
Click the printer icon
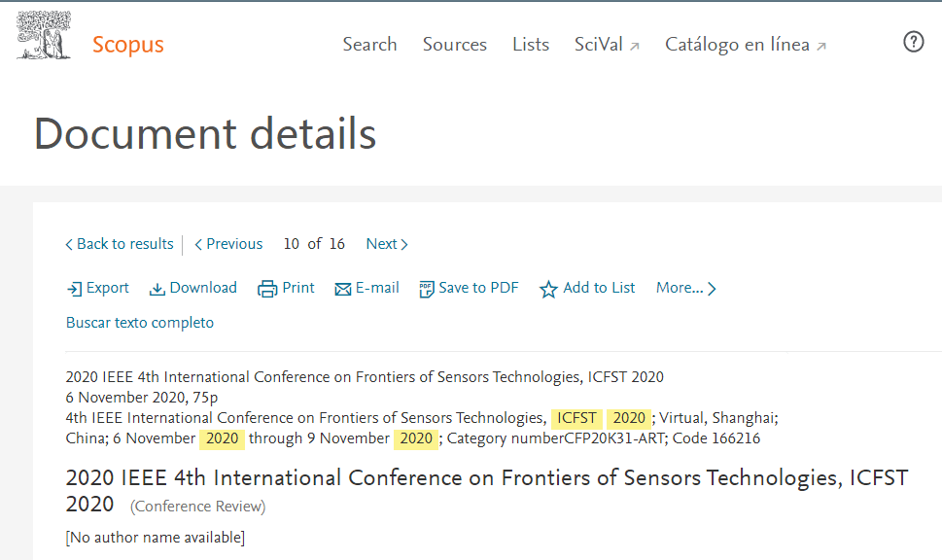(x=266, y=289)
